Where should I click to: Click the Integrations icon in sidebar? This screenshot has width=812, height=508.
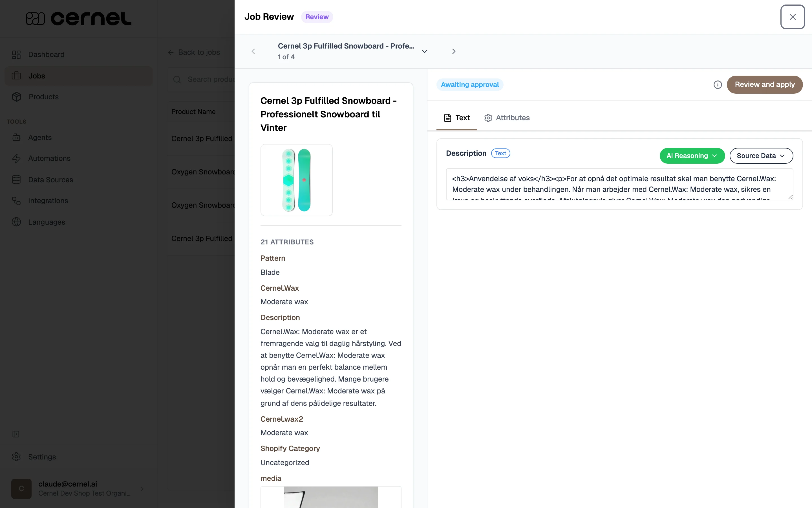click(x=16, y=201)
